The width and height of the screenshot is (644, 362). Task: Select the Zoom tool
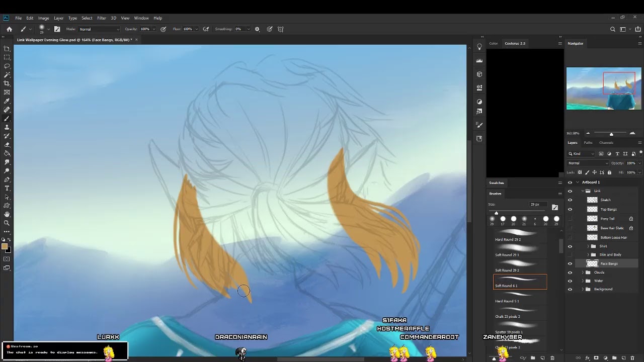[x=7, y=223]
